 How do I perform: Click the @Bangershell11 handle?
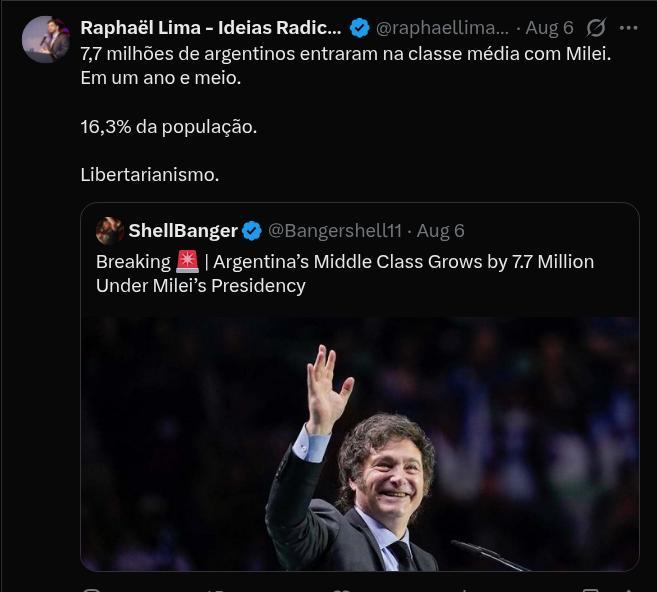335,231
